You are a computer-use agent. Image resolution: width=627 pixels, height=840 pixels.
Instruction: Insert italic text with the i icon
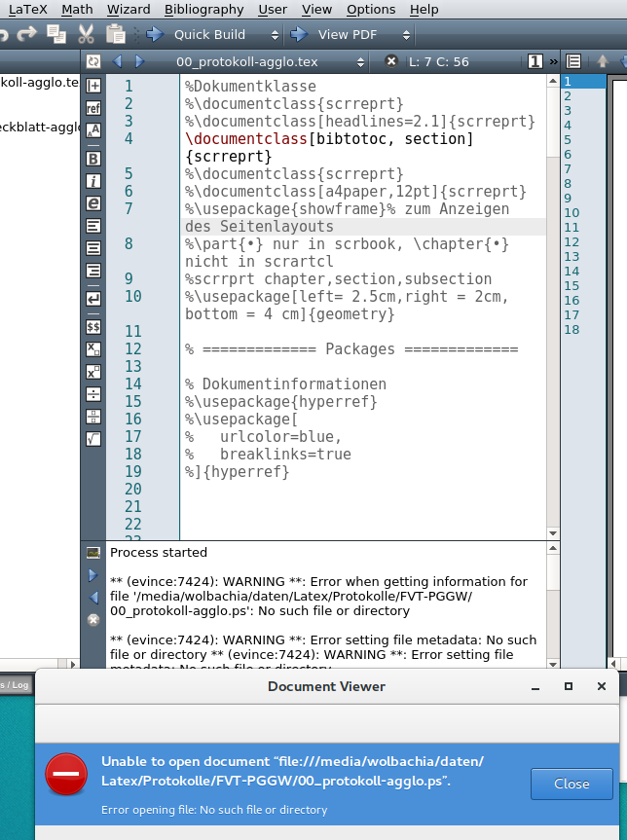click(93, 181)
